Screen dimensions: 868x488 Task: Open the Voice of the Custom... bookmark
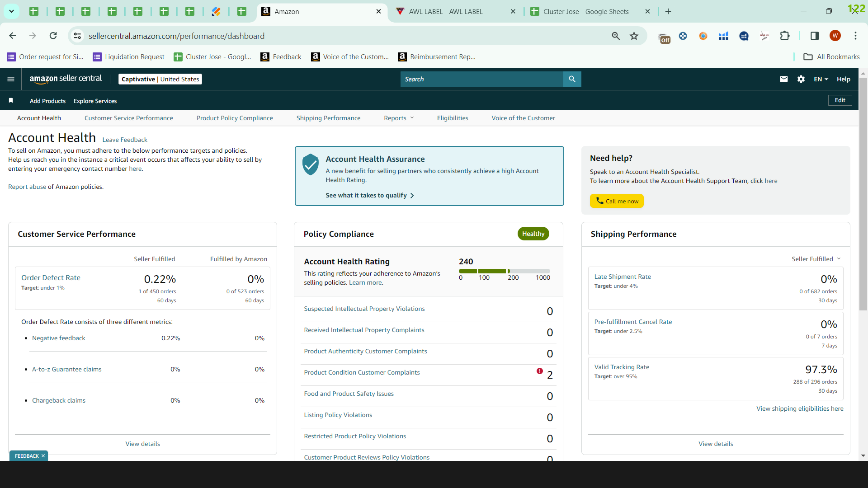coord(350,56)
